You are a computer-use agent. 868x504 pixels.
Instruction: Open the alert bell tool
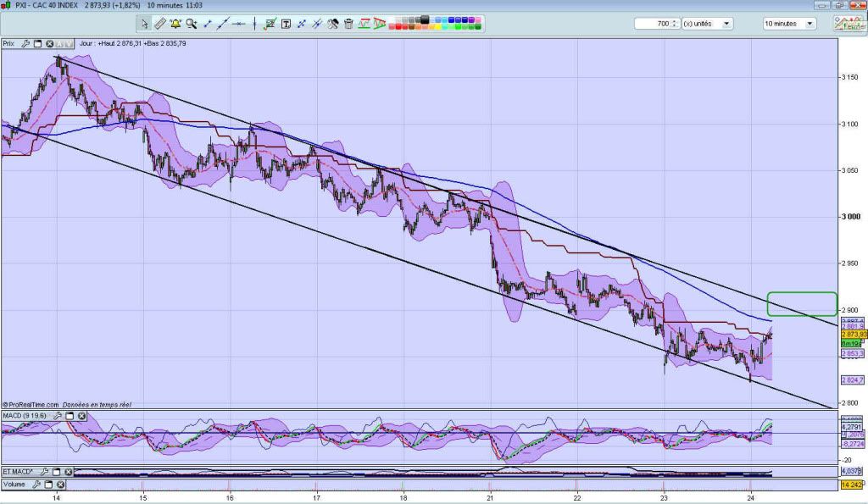pos(175,24)
